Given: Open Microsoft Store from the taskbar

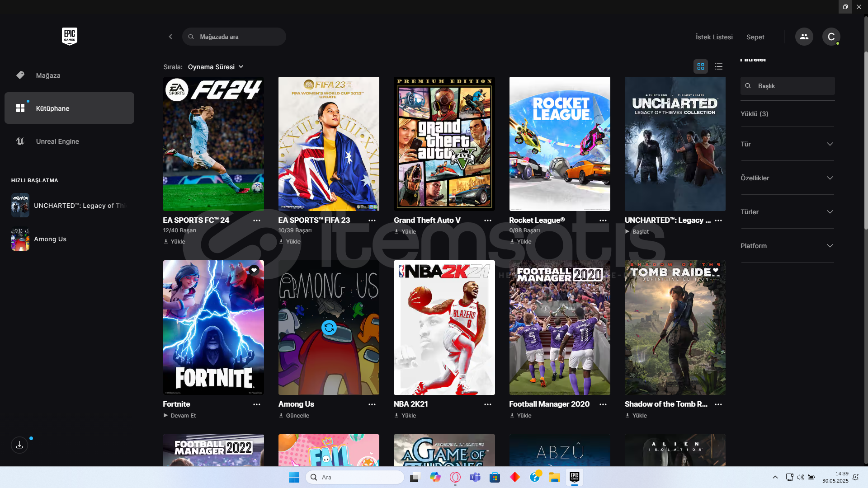Looking at the screenshot, I should [x=495, y=477].
